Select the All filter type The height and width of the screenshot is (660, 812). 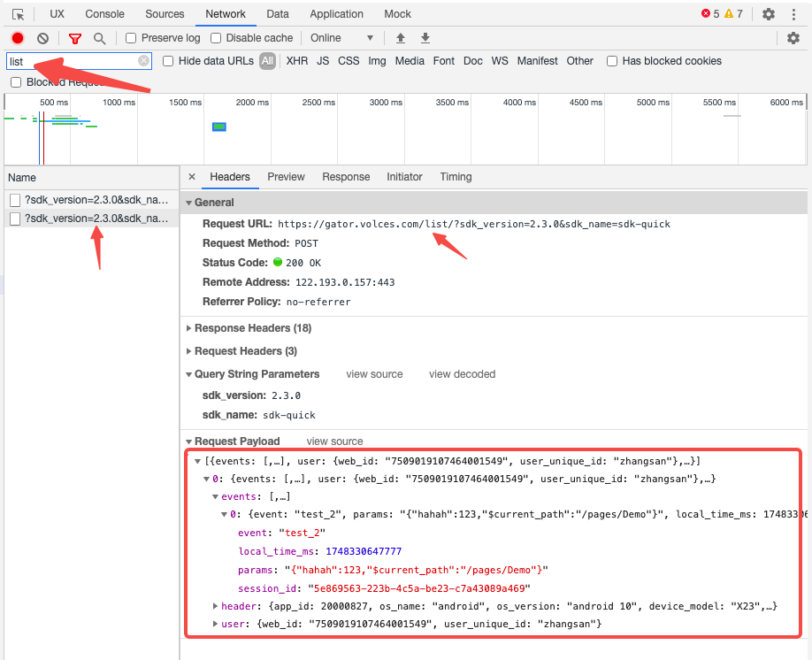(267, 61)
